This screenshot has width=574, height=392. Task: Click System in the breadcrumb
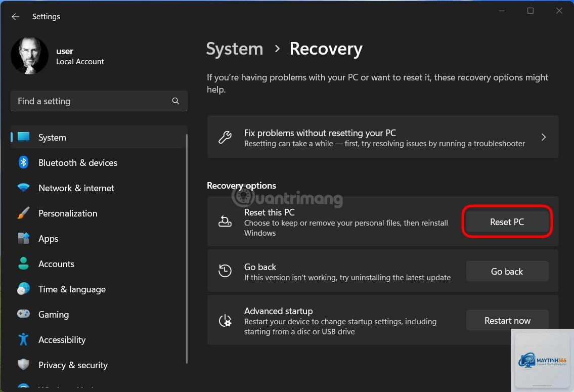(x=235, y=49)
